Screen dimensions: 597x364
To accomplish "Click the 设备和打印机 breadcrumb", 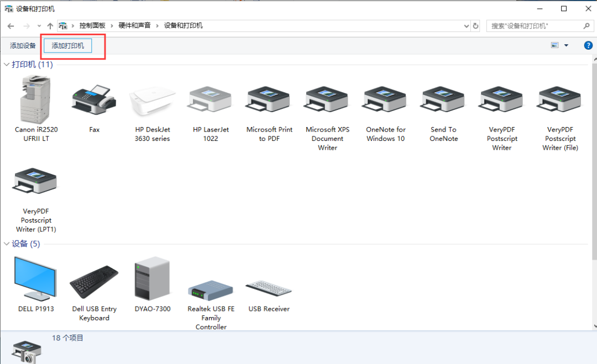I will coord(183,25).
